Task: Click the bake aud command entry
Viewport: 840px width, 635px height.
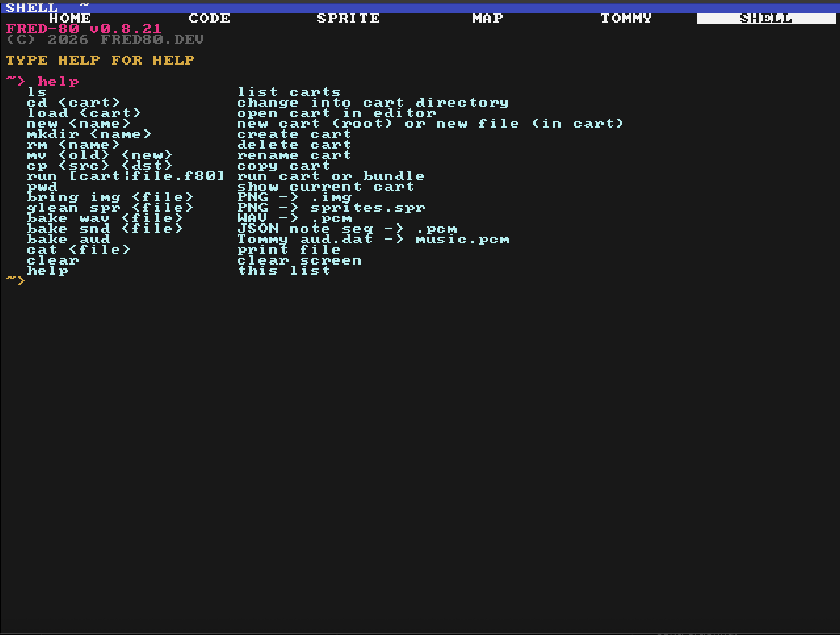Action: coord(68,239)
